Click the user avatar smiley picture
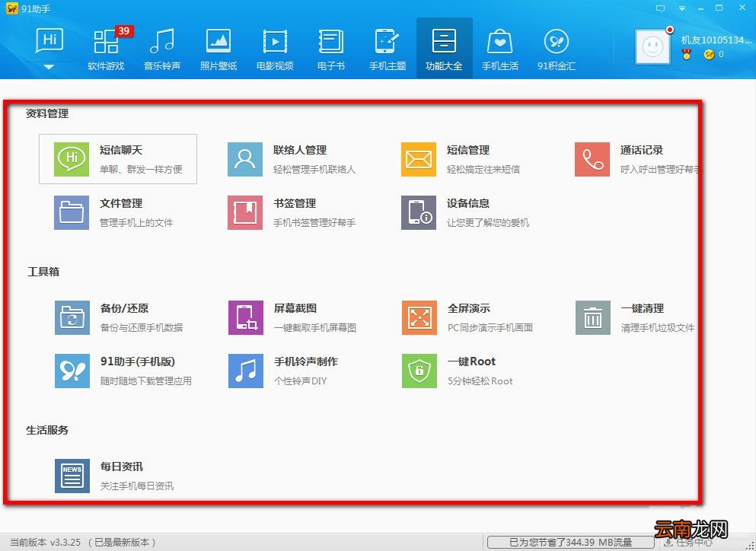 click(652, 46)
